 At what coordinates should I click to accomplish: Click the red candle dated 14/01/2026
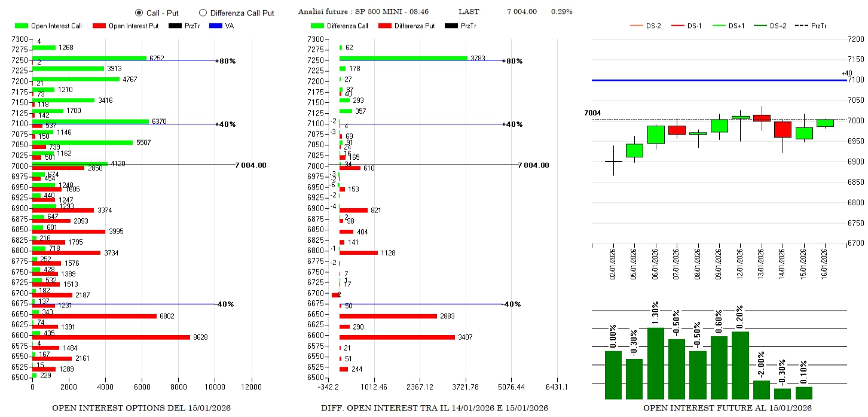(783, 129)
